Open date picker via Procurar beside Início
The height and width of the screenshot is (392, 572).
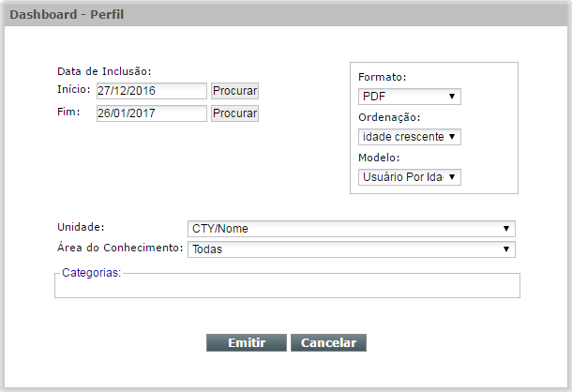(x=235, y=91)
